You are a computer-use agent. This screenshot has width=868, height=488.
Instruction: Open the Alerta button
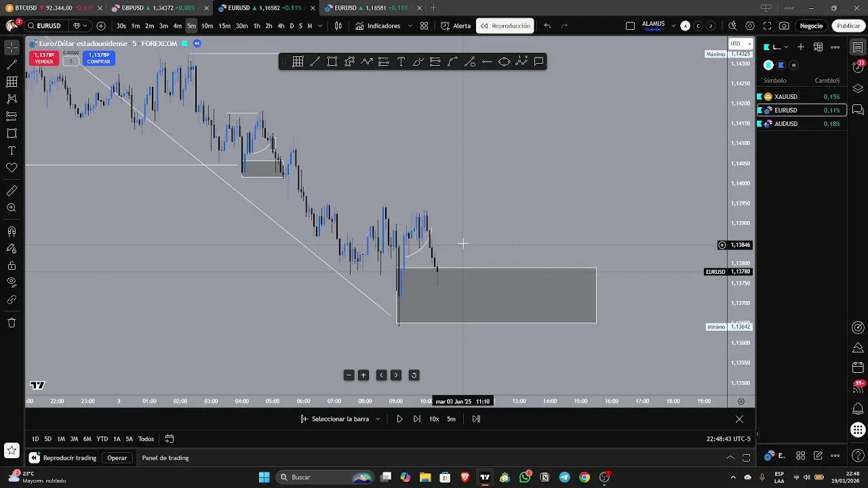click(456, 26)
